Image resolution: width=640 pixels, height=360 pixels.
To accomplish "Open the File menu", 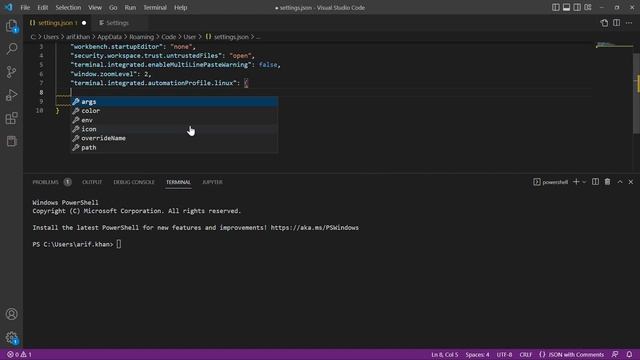I will coord(25,7).
